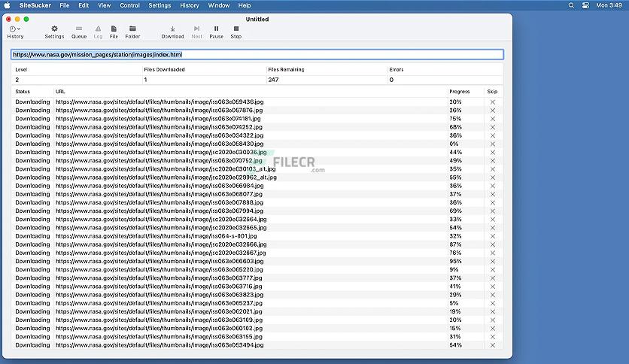
Task: Click the Progress column header
Action: [x=459, y=92]
